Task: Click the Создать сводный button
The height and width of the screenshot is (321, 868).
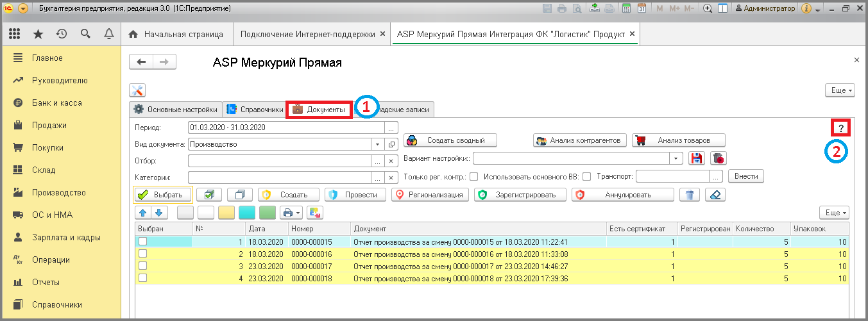Action: (450, 140)
